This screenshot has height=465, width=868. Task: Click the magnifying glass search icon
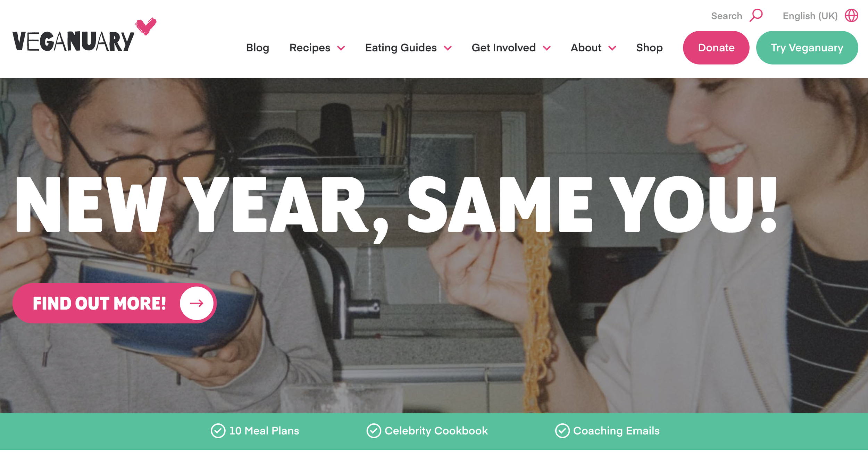pos(756,16)
